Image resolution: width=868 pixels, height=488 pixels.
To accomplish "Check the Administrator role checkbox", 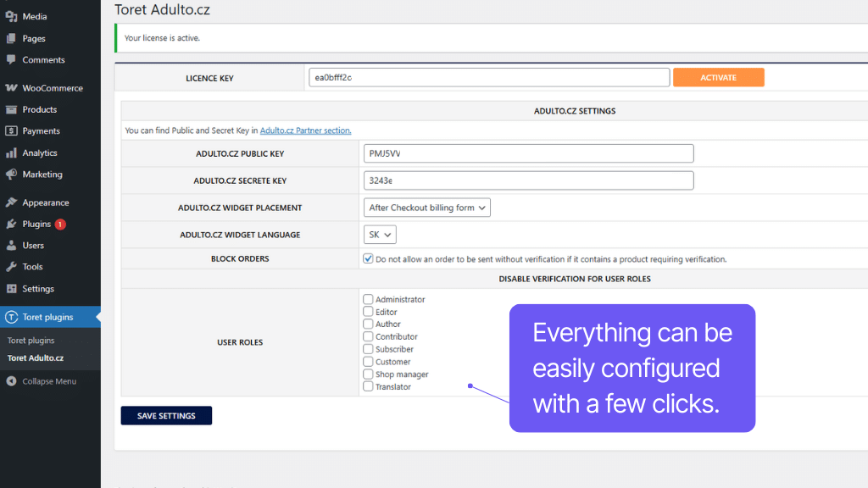I will click(368, 299).
